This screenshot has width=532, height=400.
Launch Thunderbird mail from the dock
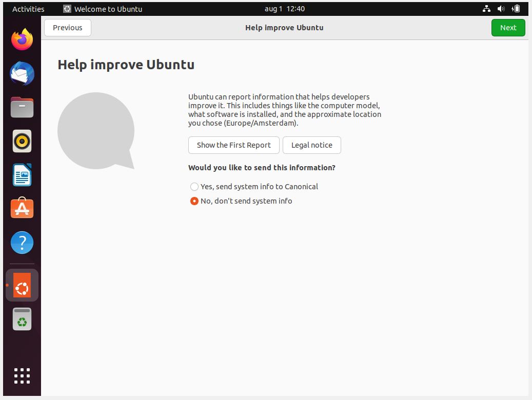tap(22, 73)
